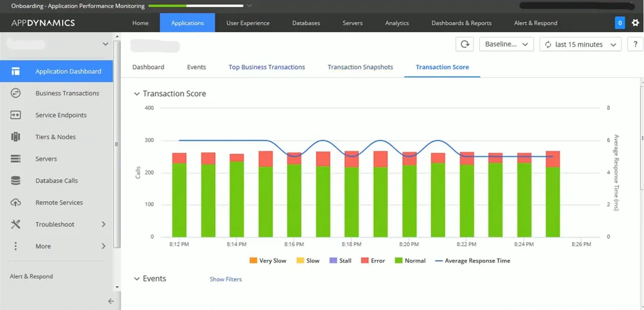The height and width of the screenshot is (310, 644).
Task: Open the last 15 minutes time range dropdown
Action: click(x=581, y=44)
